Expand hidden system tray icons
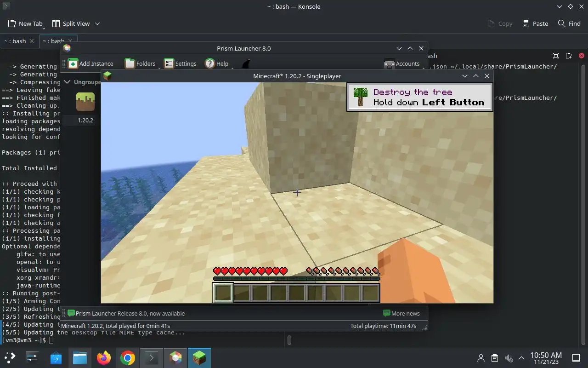 pos(521,358)
